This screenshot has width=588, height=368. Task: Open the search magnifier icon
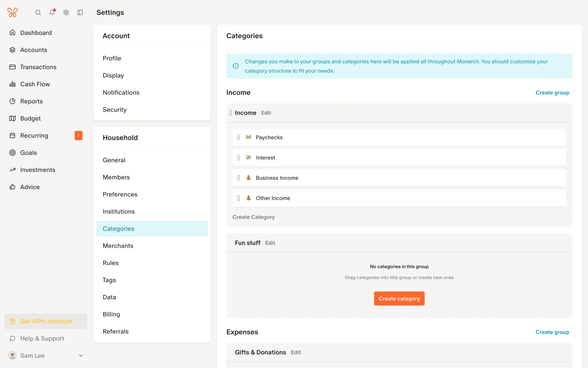click(38, 13)
